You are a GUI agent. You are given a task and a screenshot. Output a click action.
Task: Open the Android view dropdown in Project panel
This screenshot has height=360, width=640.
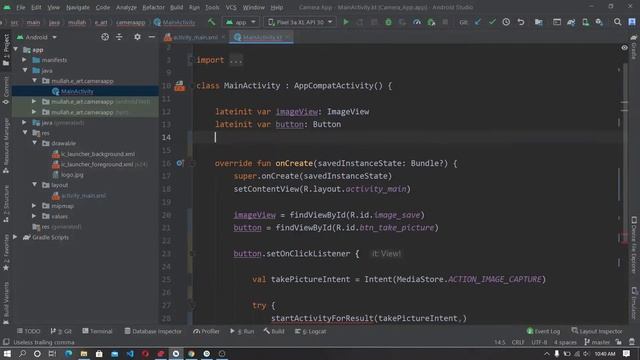coord(37,37)
